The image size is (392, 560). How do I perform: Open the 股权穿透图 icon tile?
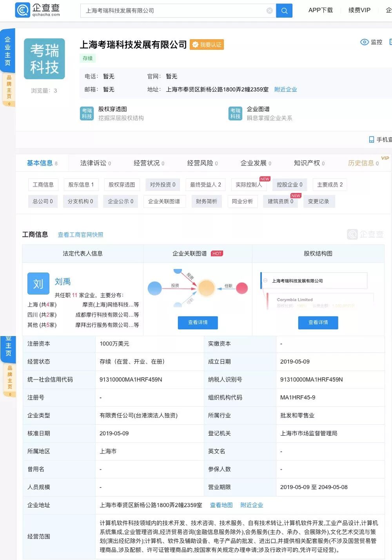pyautogui.click(x=87, y=113)
